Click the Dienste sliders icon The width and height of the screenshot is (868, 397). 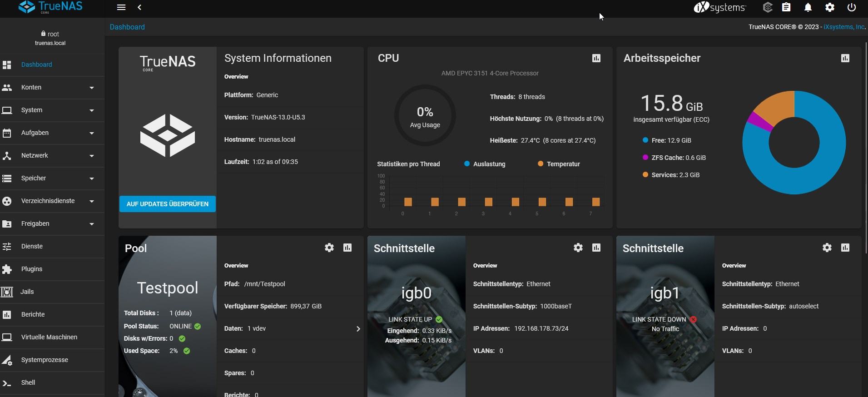[7, 247]
